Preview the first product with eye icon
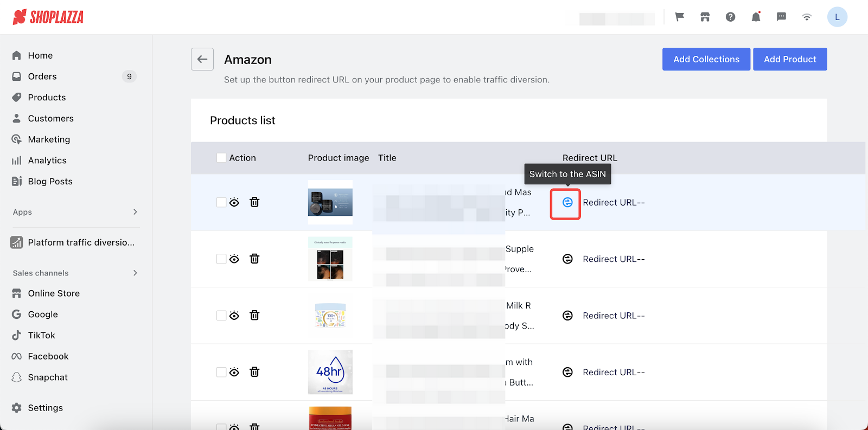This screenshot has height=430, width=868. coord(234,202)
